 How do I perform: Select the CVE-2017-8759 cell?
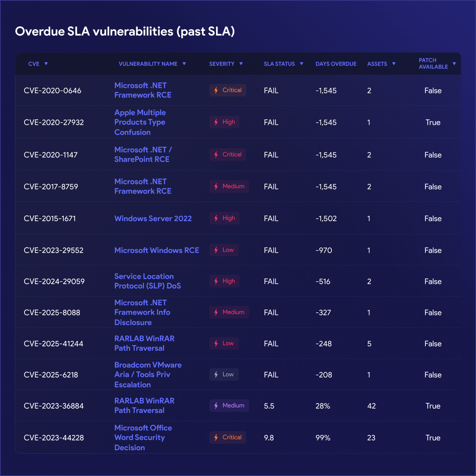coord(51,187)
